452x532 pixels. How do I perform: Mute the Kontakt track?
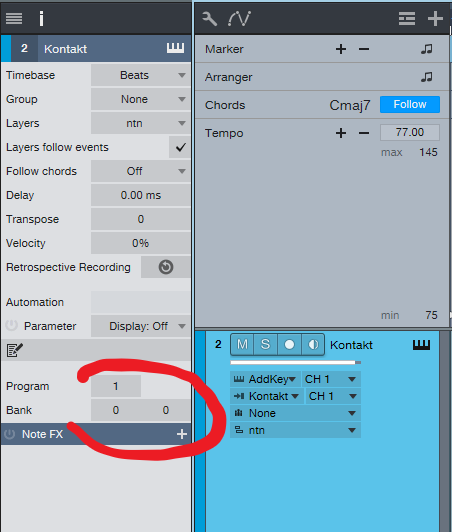click(242, 345)
